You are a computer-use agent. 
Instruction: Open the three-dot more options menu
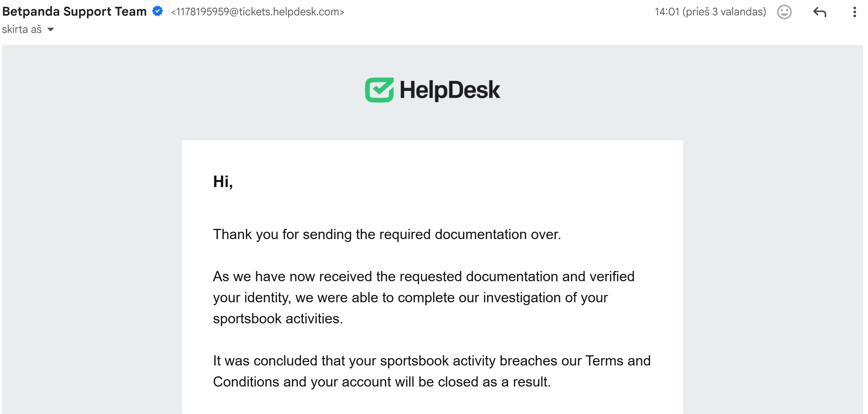854,12
